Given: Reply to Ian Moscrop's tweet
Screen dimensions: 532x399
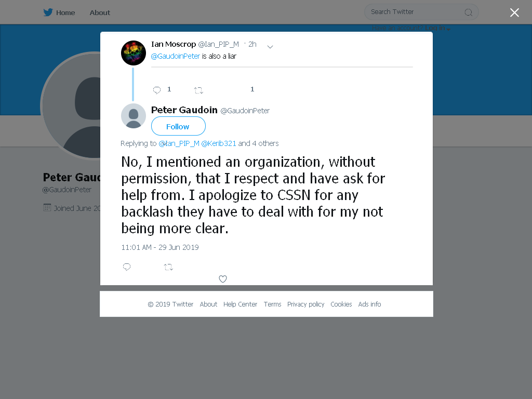Looking at the screenshot, I should [157, 90].
